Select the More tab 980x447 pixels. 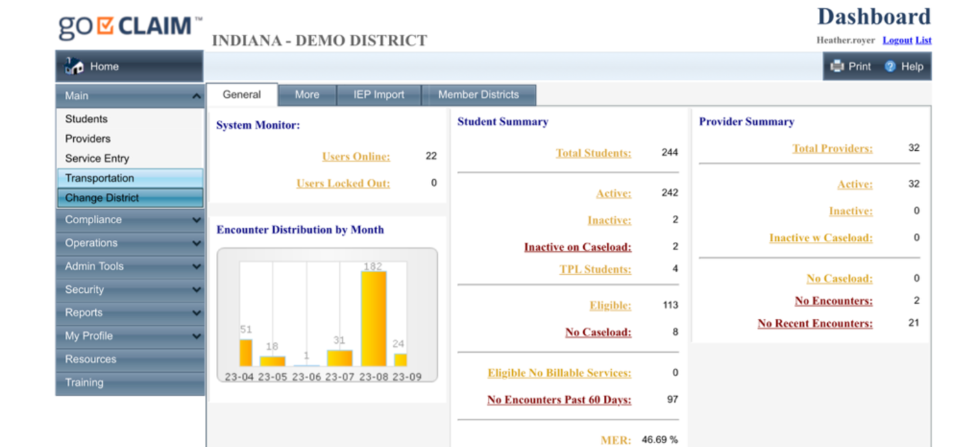point(307,94)
